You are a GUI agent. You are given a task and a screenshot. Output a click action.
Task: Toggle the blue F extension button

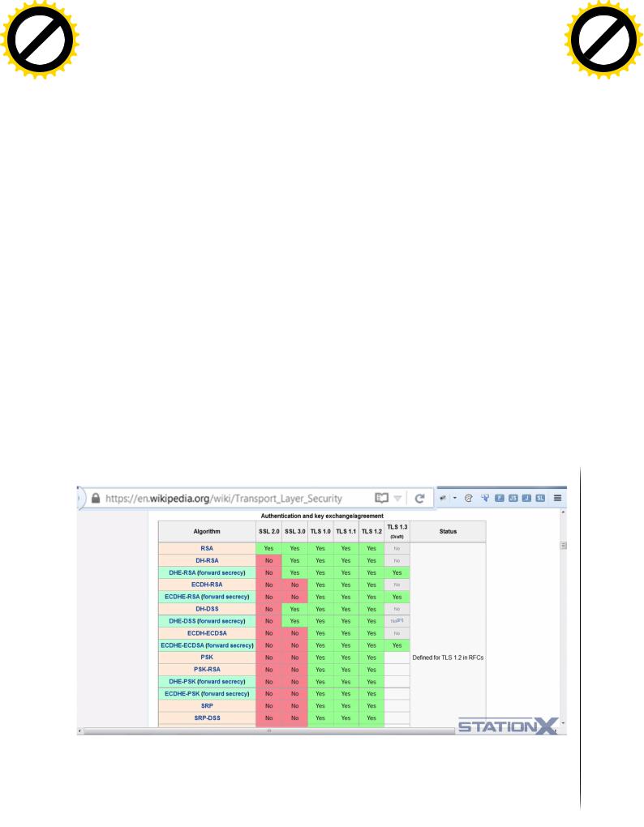click(x=500, y=498)
